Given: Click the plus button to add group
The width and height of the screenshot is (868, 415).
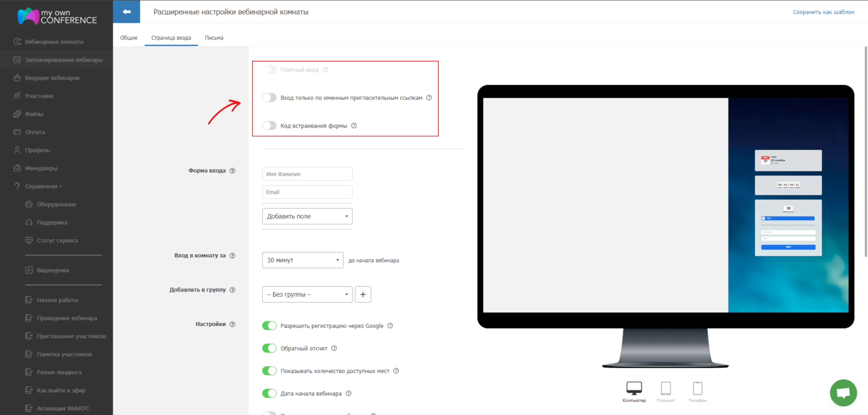Looking at the screenshot, I should pos(363,294).
